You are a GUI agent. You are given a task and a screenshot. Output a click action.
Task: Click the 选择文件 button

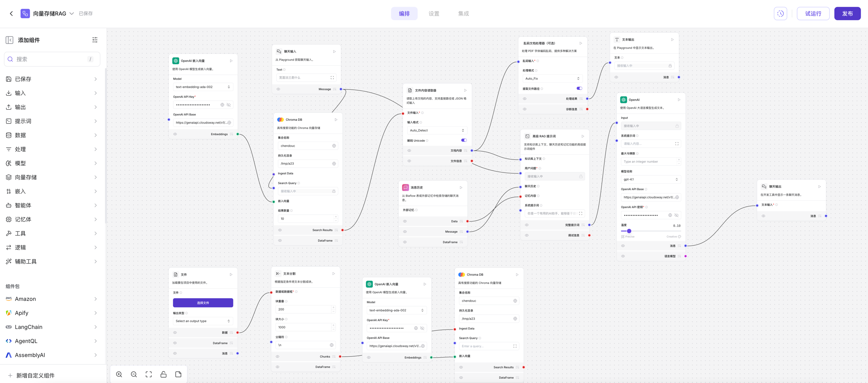tap(203, 303)
